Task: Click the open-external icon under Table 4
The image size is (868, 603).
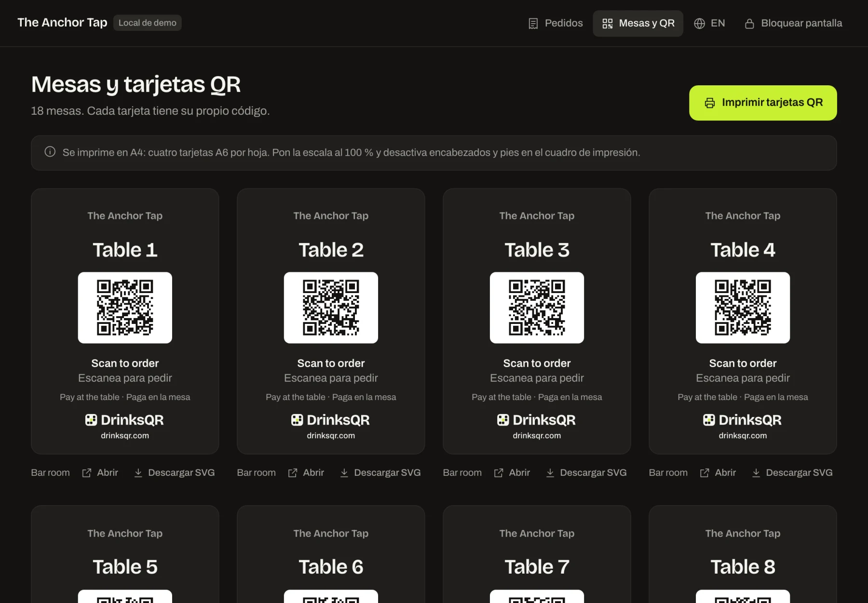Action: [x=705, y=473]
